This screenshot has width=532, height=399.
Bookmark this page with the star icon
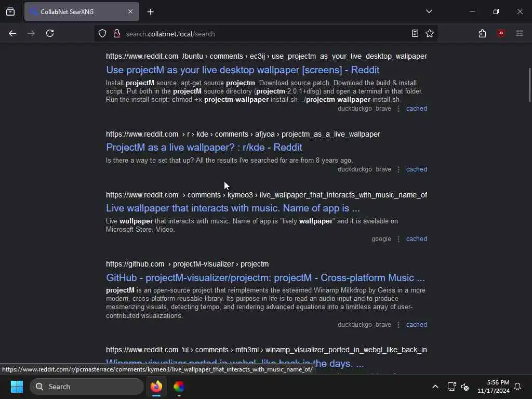pos(430,33)
